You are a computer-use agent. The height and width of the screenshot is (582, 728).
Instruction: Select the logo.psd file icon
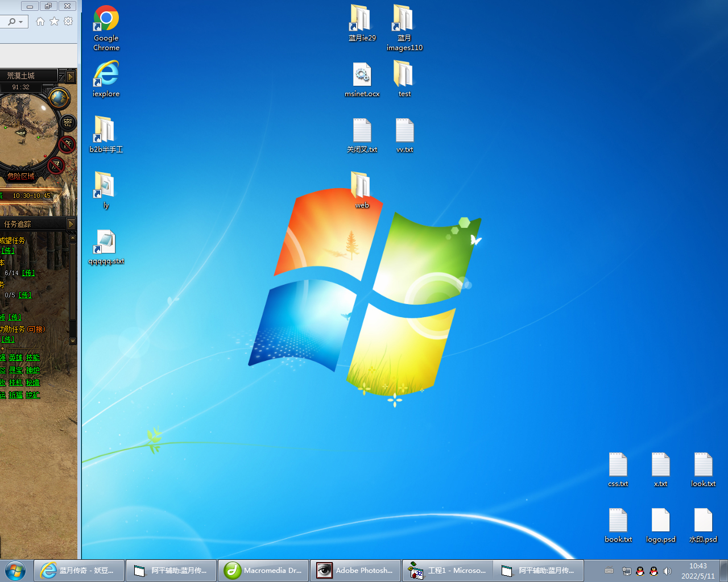(661, 525)
